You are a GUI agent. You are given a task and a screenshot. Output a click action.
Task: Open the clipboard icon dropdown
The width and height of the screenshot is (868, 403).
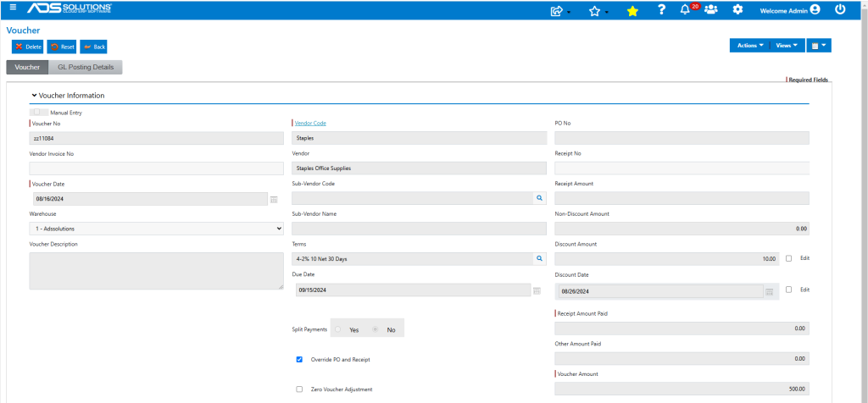coord(819,46)
